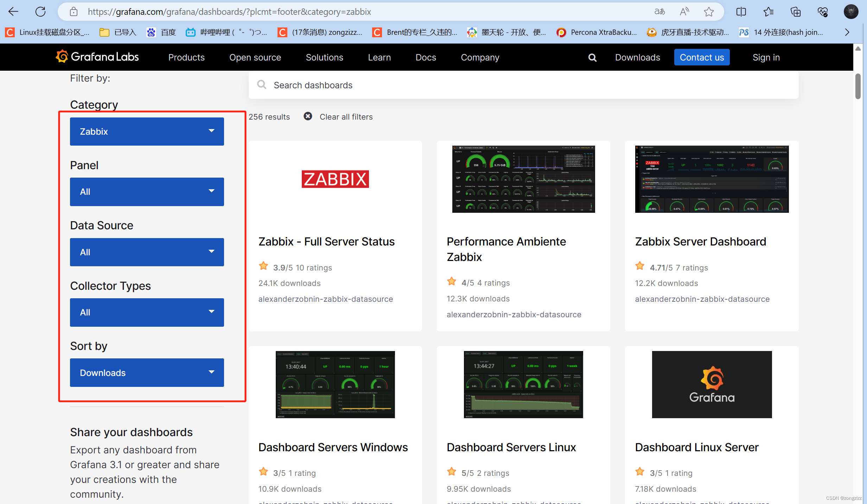This screenshot has height=504, width=867.
Task: Open the Performance Ambiente Zabbix thumbnail
Action: point(523,179)
